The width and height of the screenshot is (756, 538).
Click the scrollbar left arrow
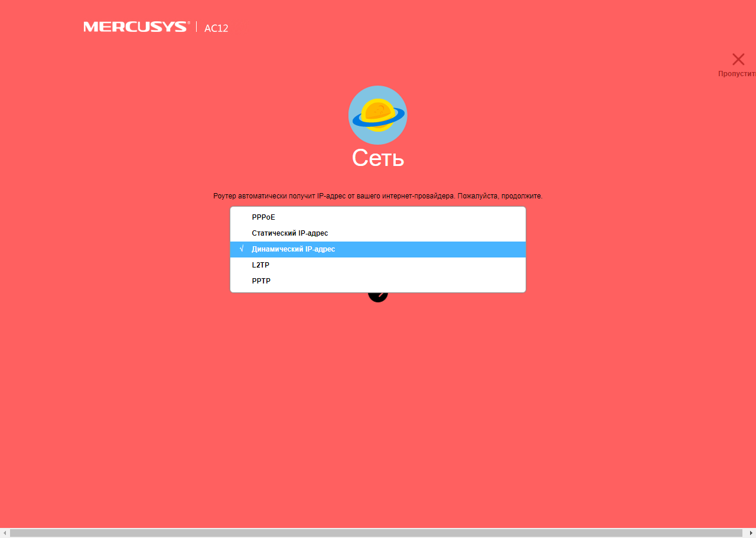tap(5, 533)
